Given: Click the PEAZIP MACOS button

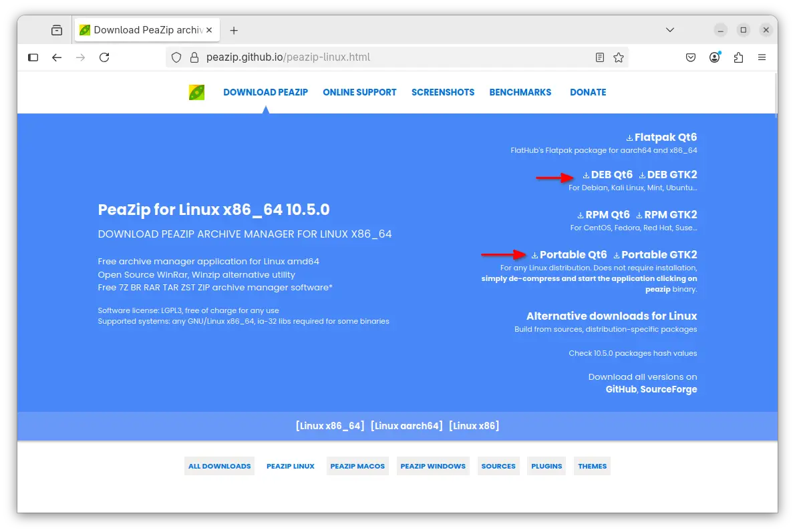Looking at the screenshot, I should tap(357, 466).
